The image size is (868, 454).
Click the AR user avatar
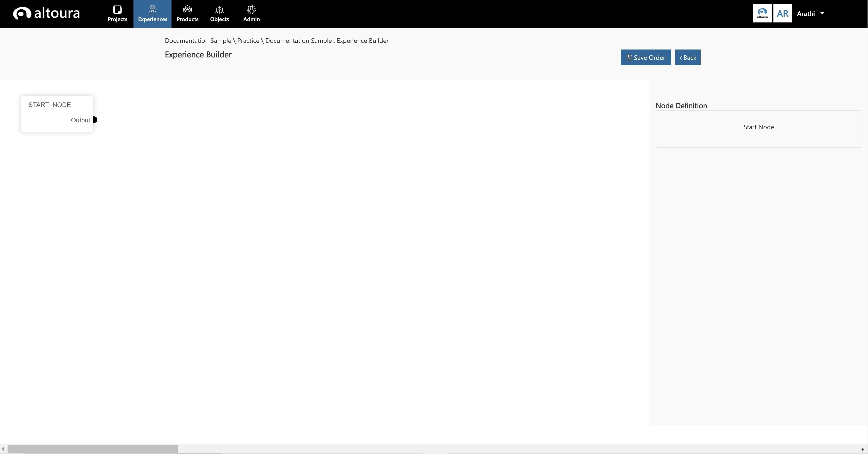782,14
